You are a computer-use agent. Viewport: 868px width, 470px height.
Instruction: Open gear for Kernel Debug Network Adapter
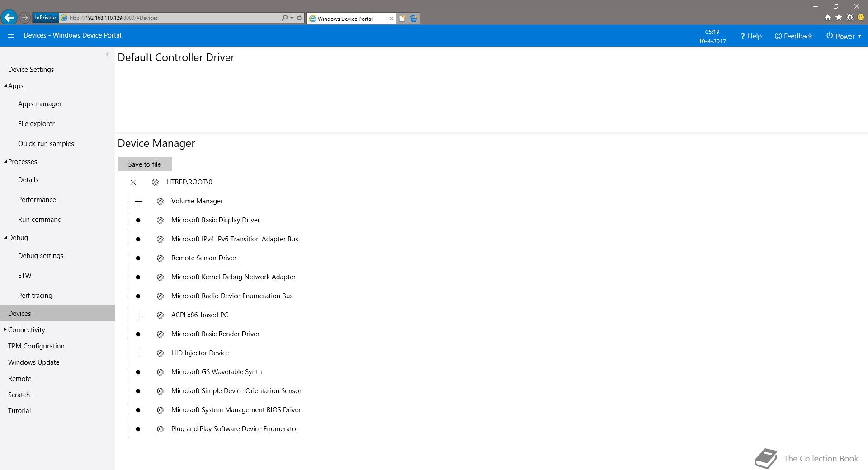coord(160,277)
